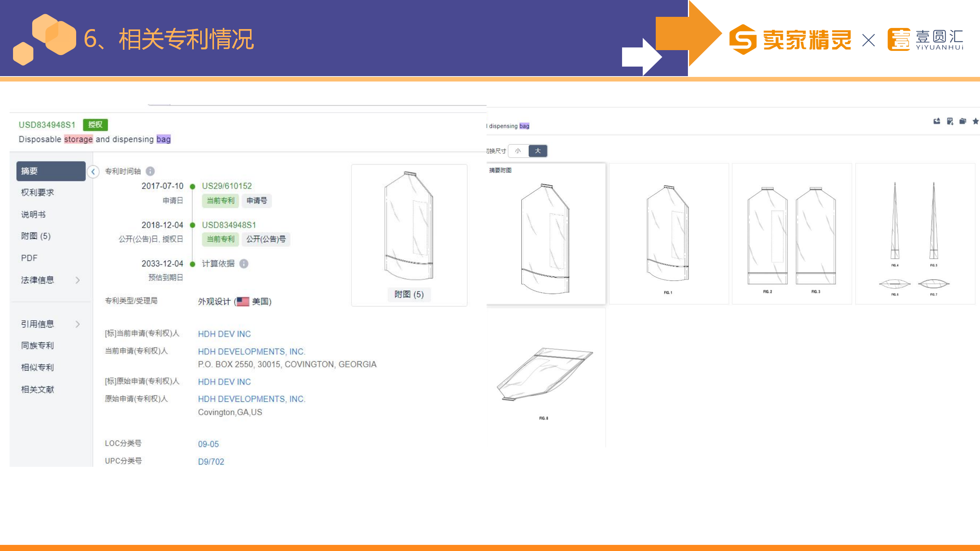Download the patent PDF via toolbar icon

pyautogui.click(x=950, y=121)
